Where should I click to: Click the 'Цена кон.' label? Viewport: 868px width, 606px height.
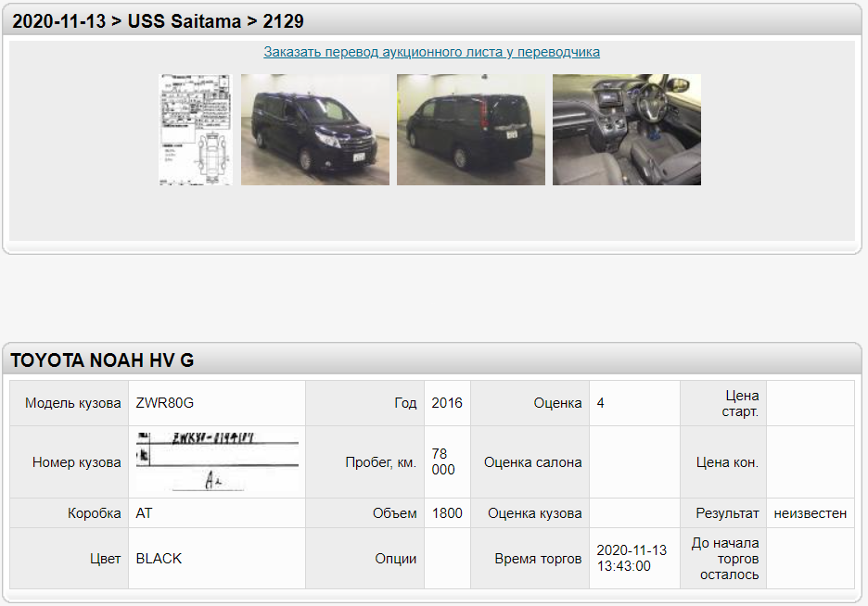727,462
